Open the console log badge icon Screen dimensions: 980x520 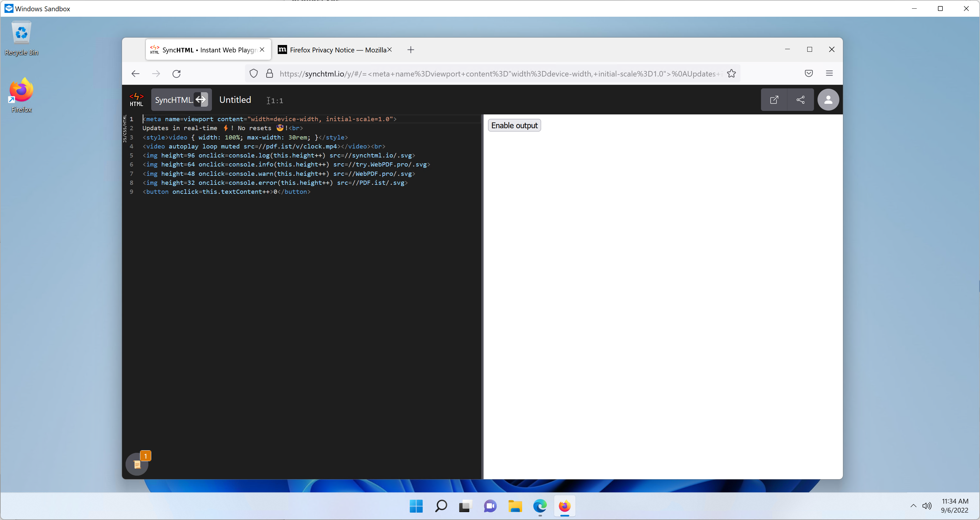137,464
